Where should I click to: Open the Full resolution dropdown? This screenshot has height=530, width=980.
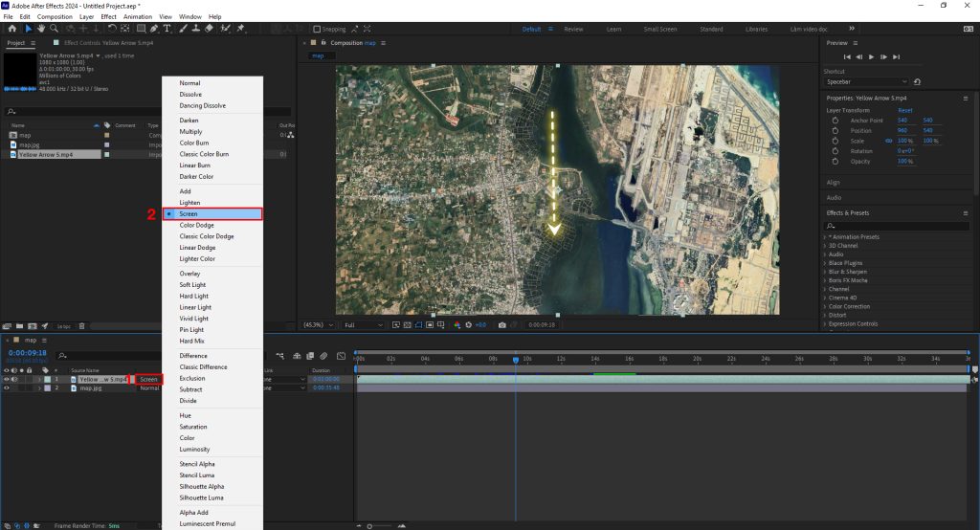tap(364, 325)
